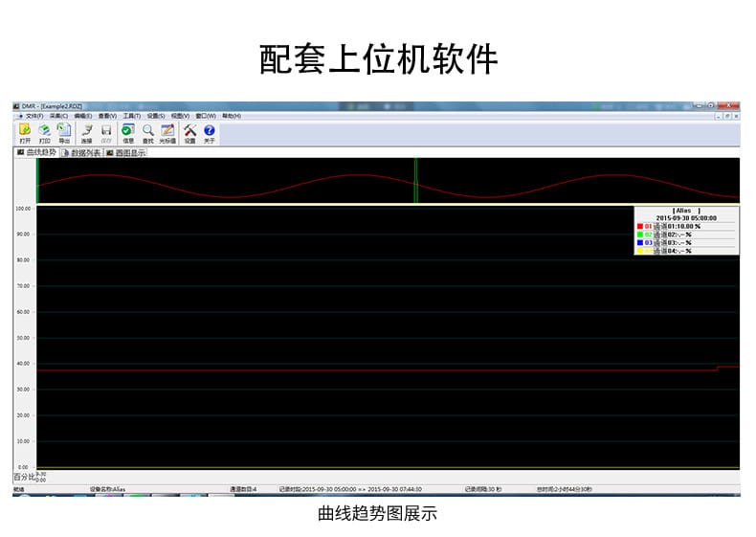
Task: Click the 打开 (Open) toolbar icon
Action: 25,131
